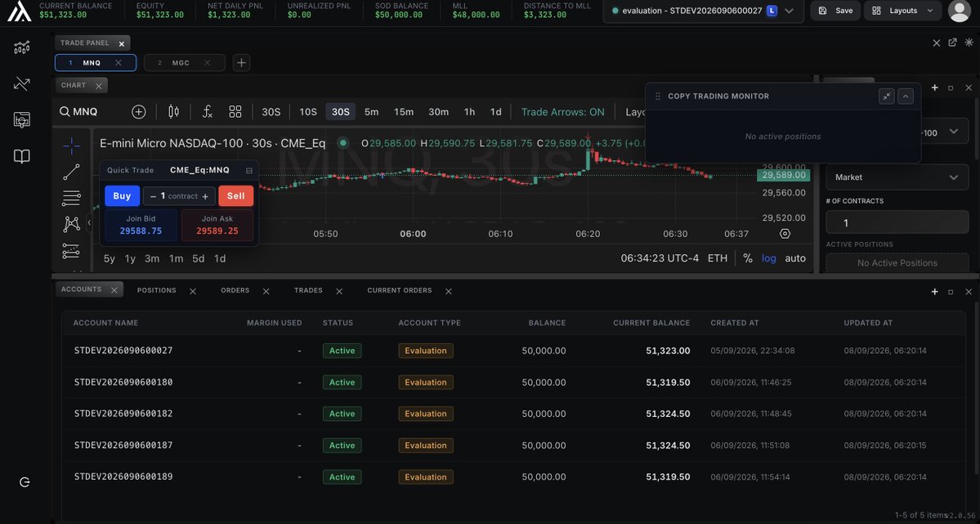The width and height of the screenshot is (980, 524).
Task: Search the MNQ symbol in chart
Action: pyautogui.click(x=78, y=112)
